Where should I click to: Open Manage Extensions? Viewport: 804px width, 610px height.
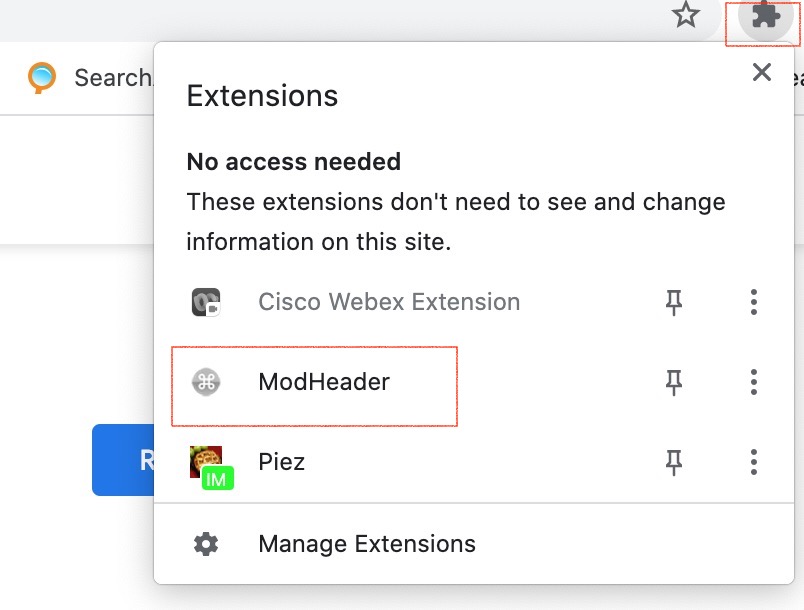tap(366, 544)
